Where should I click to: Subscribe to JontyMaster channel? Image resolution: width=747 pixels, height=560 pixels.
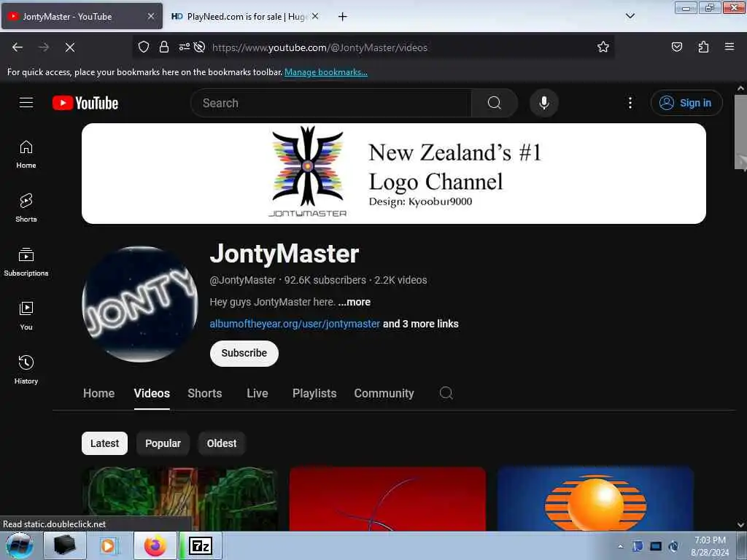244,354
